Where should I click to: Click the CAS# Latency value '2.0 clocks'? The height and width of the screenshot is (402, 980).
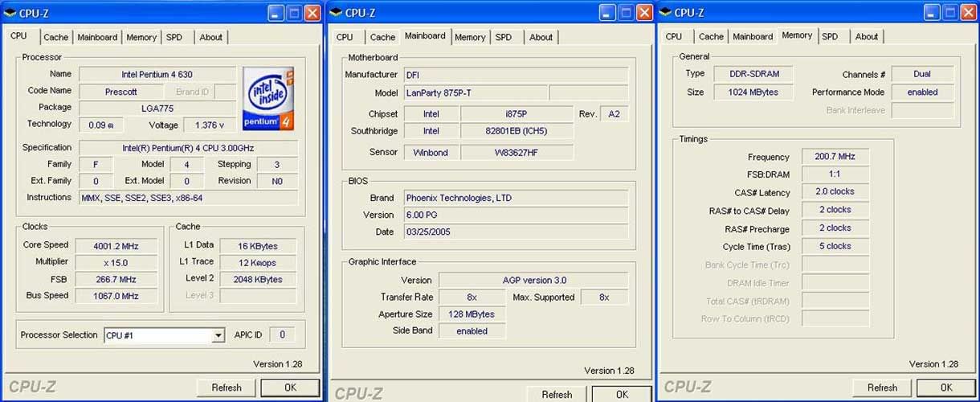tap(835, 192)
